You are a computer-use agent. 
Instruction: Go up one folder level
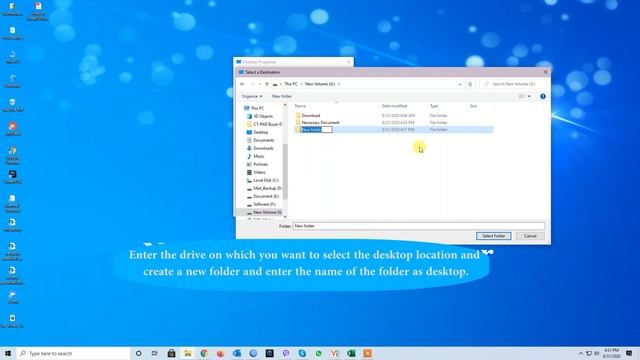click(267, 84)
